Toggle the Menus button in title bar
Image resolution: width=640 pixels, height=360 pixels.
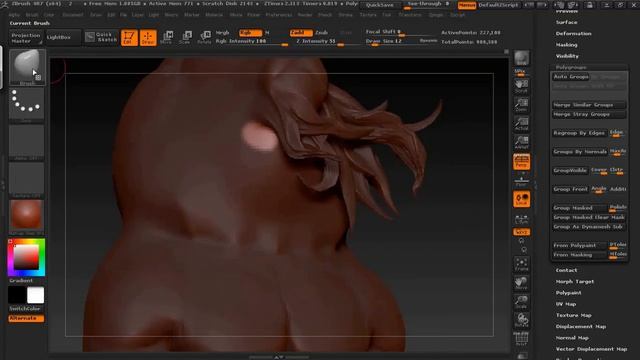[x=467, y=5]
